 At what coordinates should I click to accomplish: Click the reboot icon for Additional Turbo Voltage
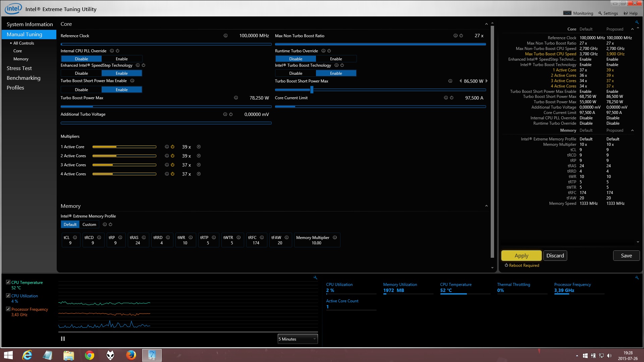coord(231,114)
